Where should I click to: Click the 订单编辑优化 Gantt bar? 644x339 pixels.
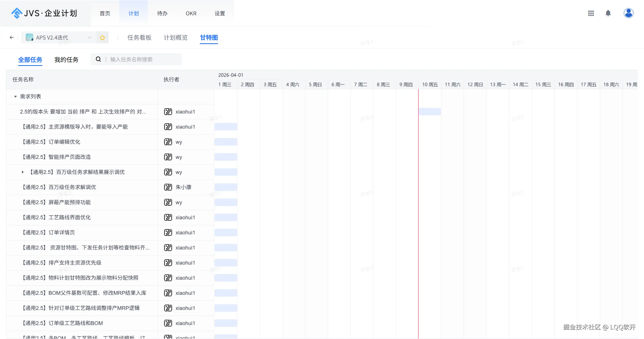(226, 142)
